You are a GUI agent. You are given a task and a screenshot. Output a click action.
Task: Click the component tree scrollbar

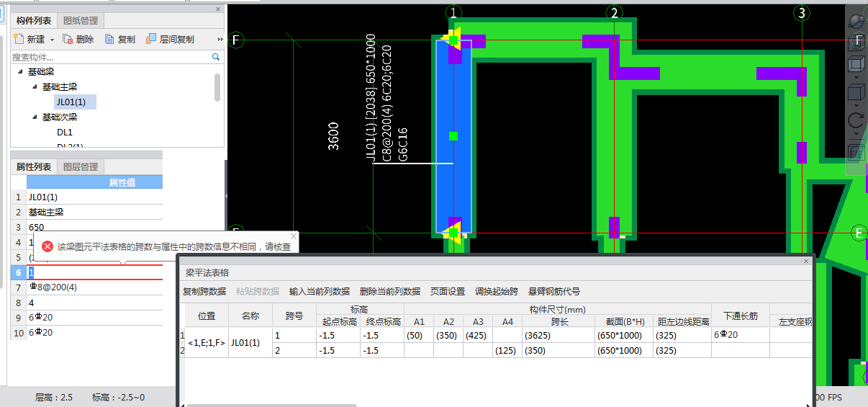[217, 87]
